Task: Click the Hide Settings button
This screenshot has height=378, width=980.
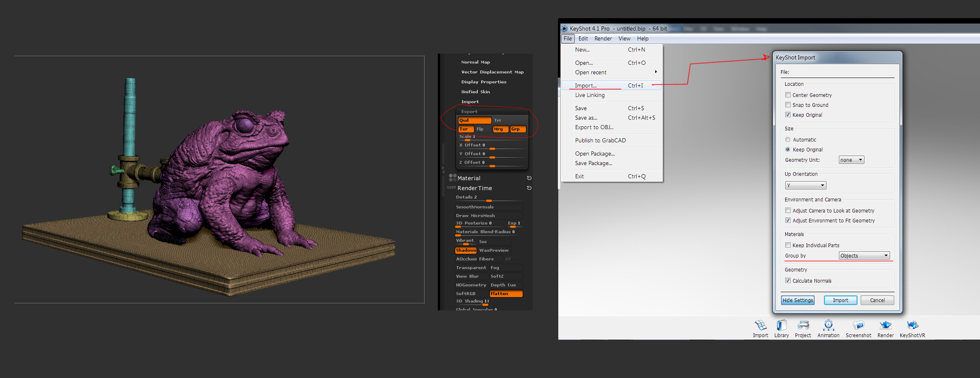Action: (x=798, y=300)
